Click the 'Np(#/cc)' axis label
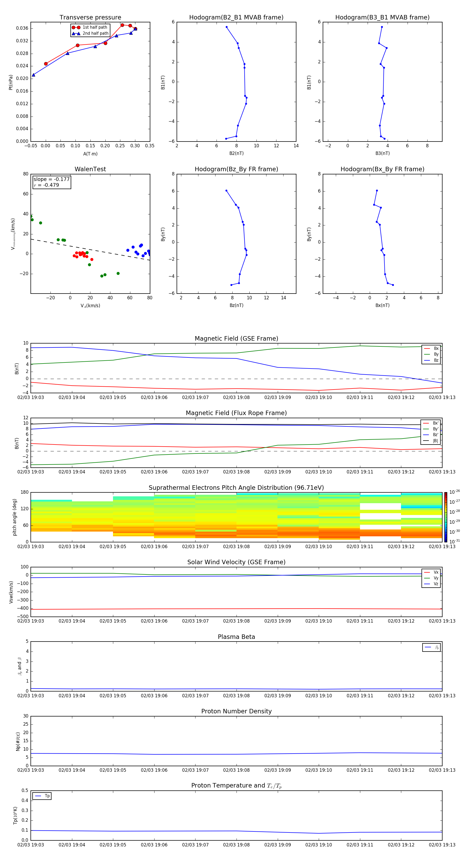Screen dimensions: 473x868 tap(18, 741)
